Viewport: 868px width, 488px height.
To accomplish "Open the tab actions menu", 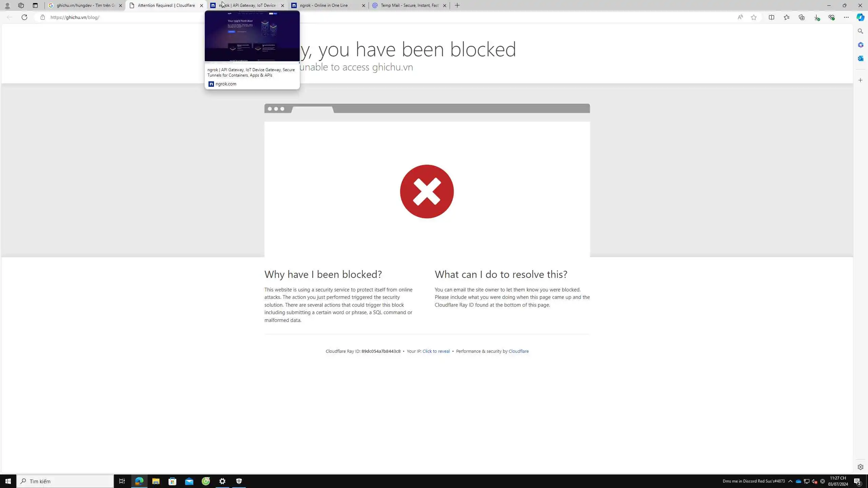I will [35, 5].
